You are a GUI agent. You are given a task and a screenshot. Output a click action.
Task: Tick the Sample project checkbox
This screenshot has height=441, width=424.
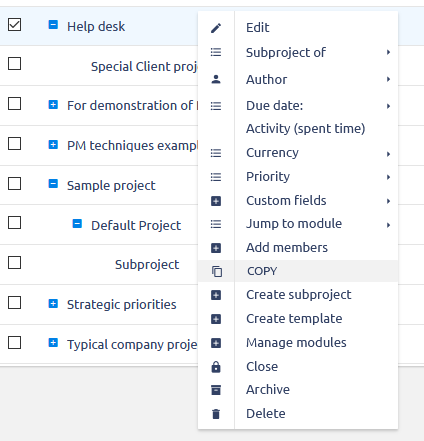[15, 183]
